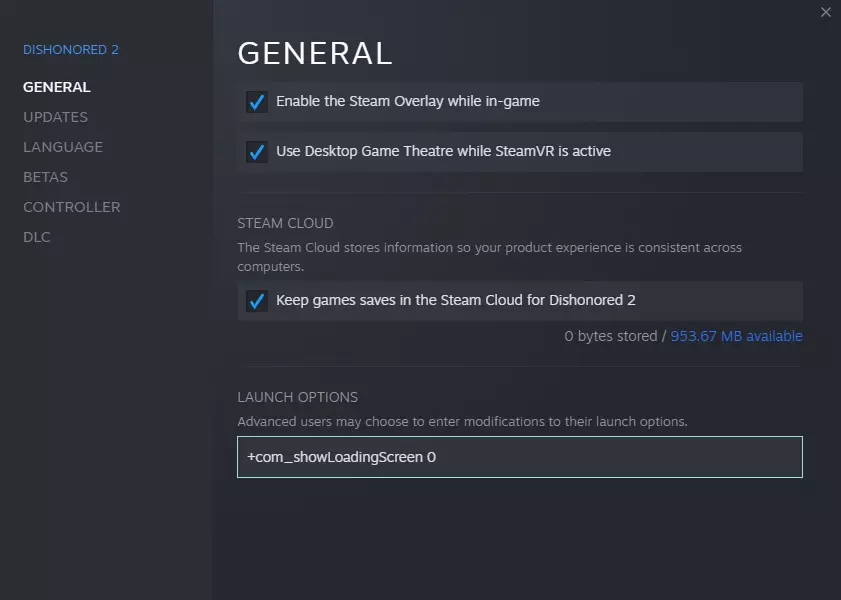Click the large GENERAL page heading
The height and width of the screenshot is (600, 841).
314,53
